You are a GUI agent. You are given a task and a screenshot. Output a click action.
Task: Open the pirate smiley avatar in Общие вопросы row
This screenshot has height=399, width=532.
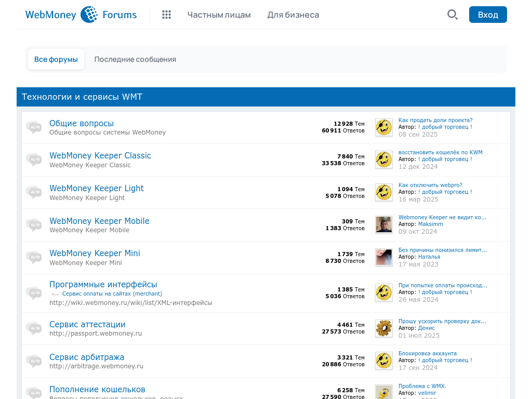click(x=384, y=127)
